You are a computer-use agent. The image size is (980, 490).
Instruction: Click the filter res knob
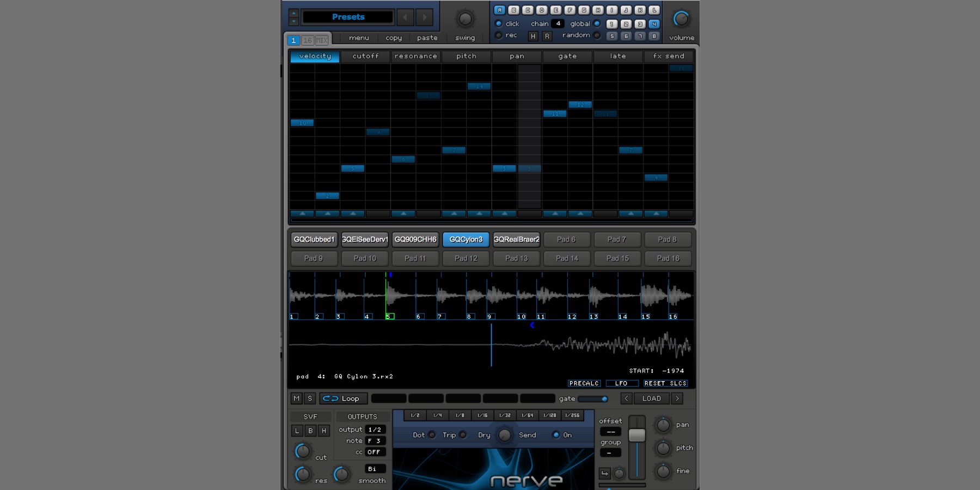pyautogui.click(x=303, y=474)
